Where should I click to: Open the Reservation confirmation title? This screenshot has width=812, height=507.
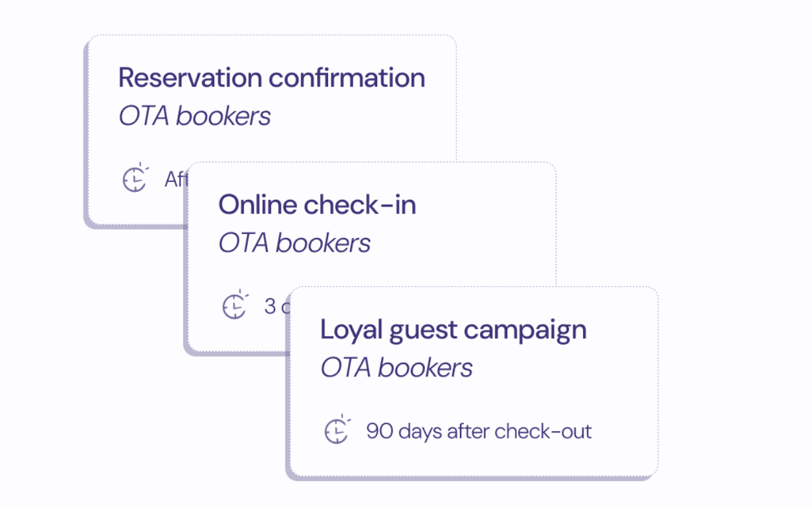click(x=272, y=78)
